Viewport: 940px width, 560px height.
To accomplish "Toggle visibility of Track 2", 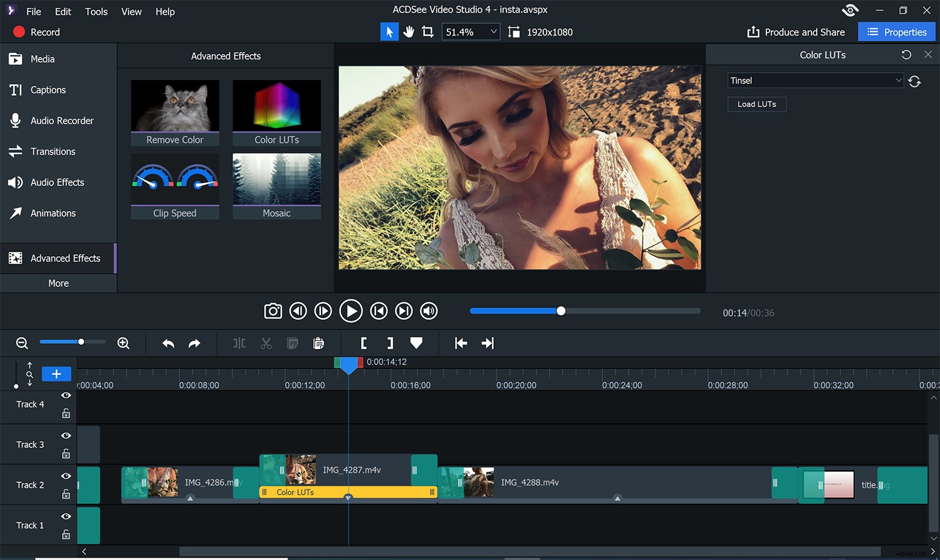I will [x=66, y=476].
